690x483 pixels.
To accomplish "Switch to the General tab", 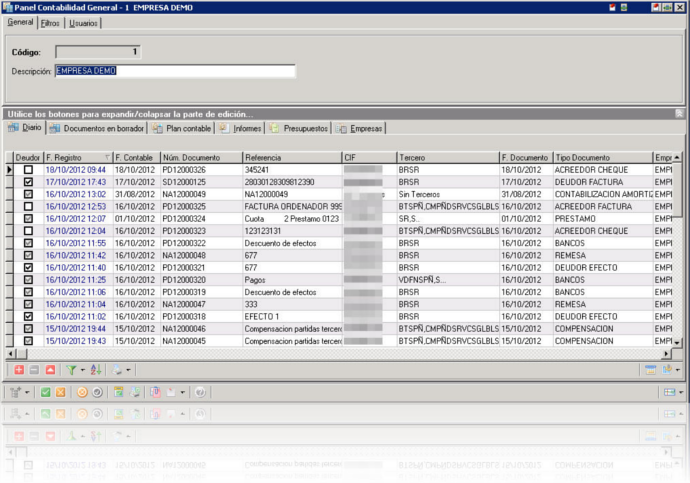I will [x=20, y=22].
